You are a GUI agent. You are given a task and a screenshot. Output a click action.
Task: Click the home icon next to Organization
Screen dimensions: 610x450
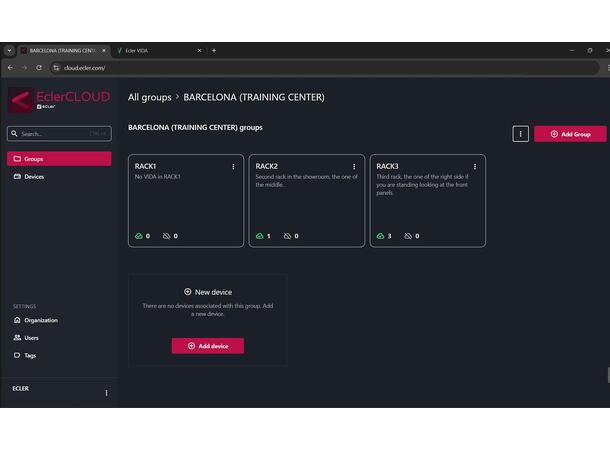coord(17,320)
